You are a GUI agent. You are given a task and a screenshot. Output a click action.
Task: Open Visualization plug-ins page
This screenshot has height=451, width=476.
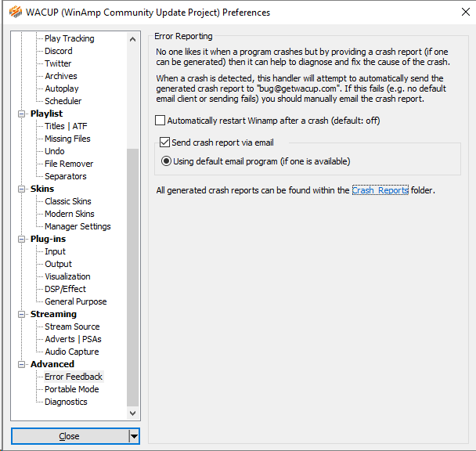coord(67,276)
